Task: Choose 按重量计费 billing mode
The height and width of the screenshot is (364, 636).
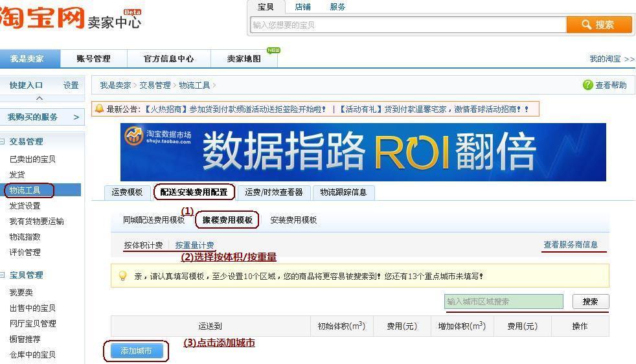Action: click(194, 245)
